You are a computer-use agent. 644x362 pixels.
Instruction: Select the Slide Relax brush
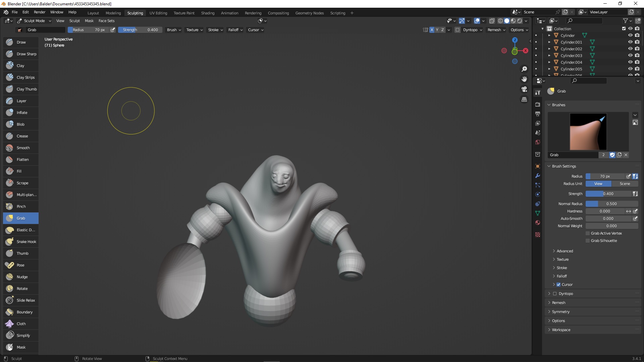pos(21,300)
